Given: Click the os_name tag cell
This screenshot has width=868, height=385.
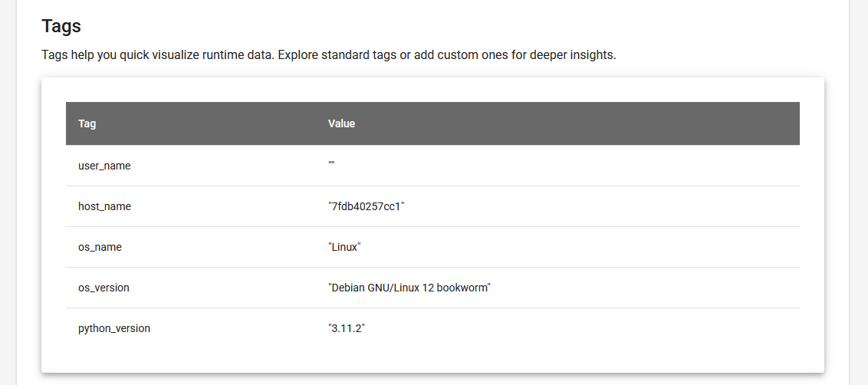Looking at the screenshot, I should click(x=100, y=247).
